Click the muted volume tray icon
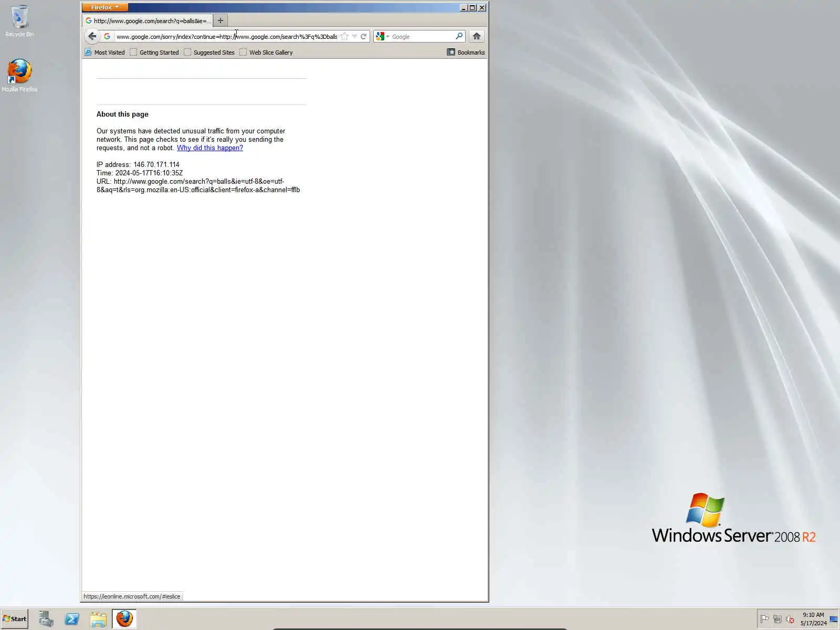Screen dimensions: 840x630 tap(790, 619)
